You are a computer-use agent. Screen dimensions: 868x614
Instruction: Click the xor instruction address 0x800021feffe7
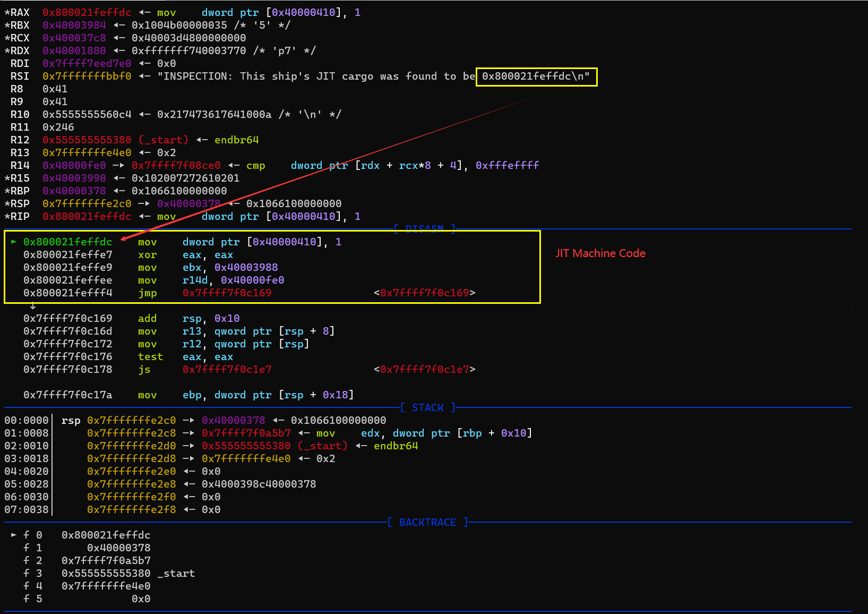tap(68, 254)
